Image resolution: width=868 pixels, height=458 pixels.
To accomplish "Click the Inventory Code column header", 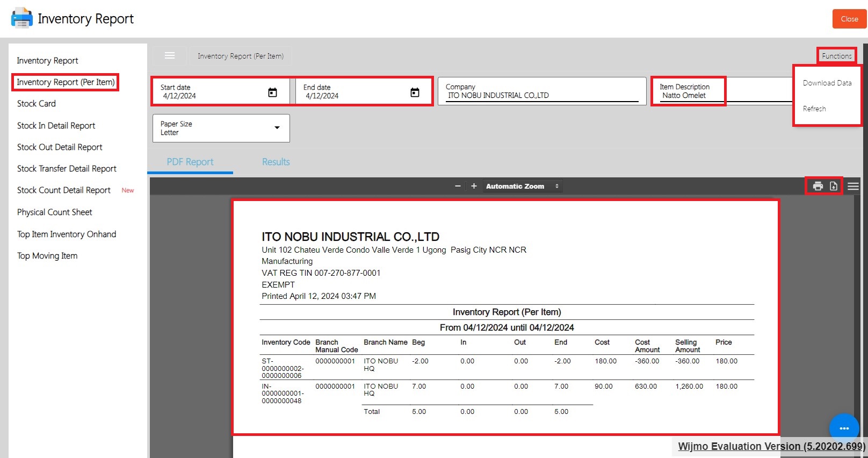I will tap(286, 342).
